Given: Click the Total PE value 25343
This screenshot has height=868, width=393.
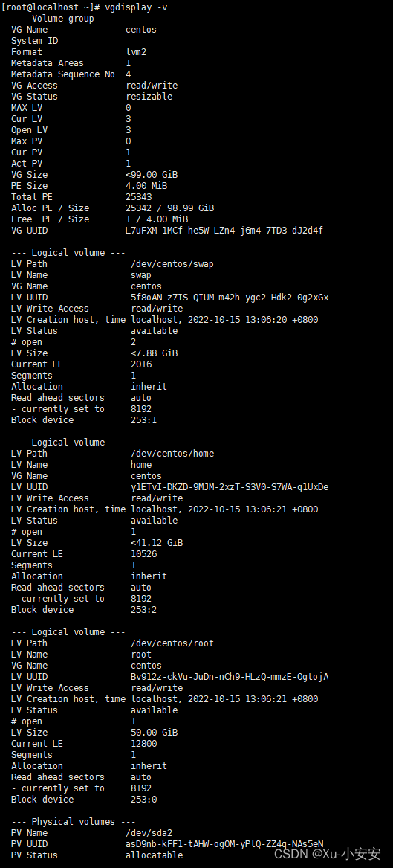Looking at the screenshot, I should click(x=138, y=196).
